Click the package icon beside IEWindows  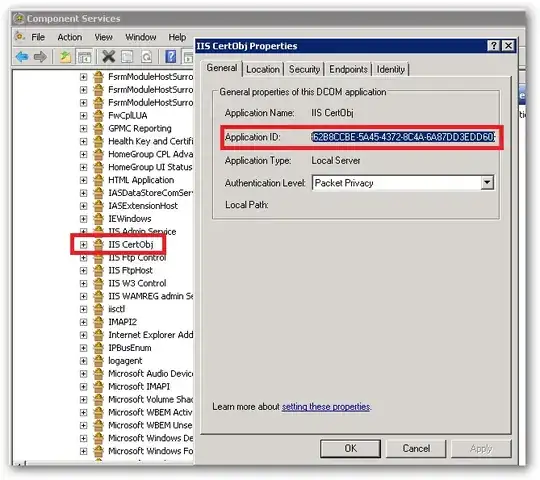[98, 219]
